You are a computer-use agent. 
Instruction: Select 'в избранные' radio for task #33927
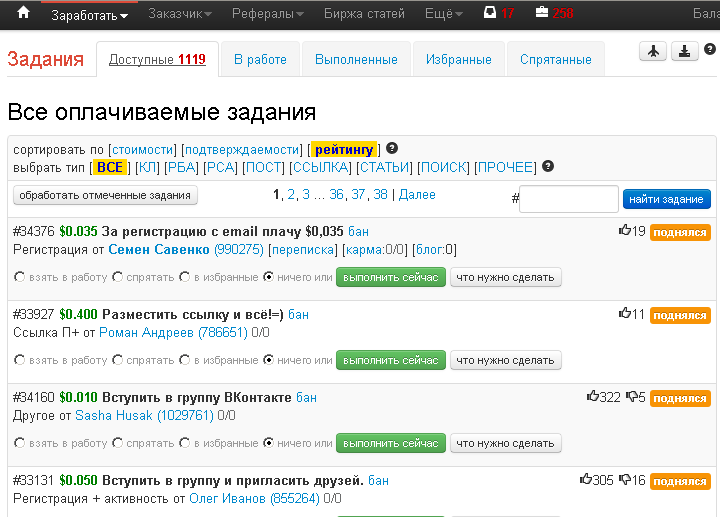click(185, 360)
